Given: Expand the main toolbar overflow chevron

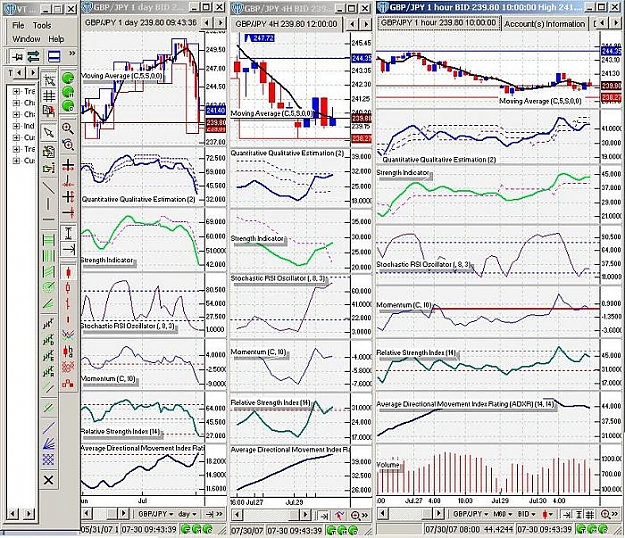Looking at the screenshot, I should pos(72,53).
